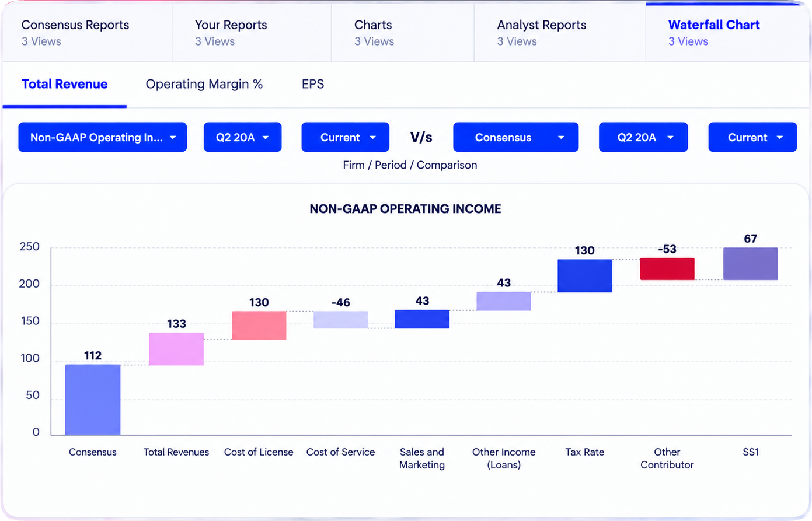Image resolution: width=812 pixels, height=521 pixels.
Task: Click the Consensus bar labeled 112
Action: tap(93, 400)
